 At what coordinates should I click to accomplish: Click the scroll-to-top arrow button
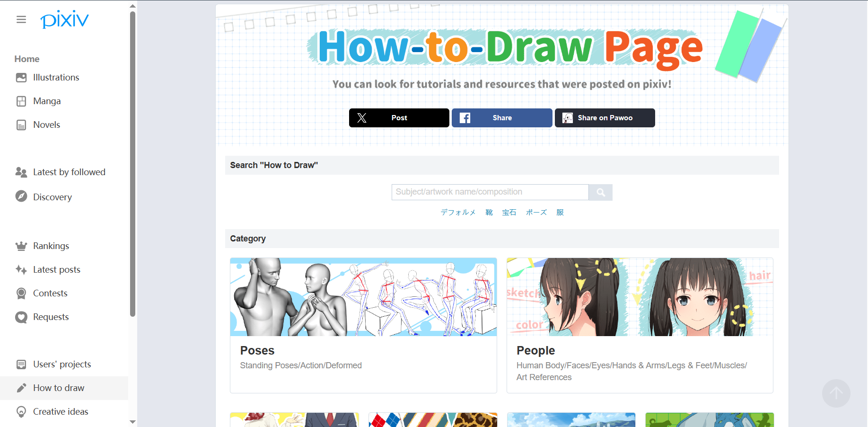(836, 393)
